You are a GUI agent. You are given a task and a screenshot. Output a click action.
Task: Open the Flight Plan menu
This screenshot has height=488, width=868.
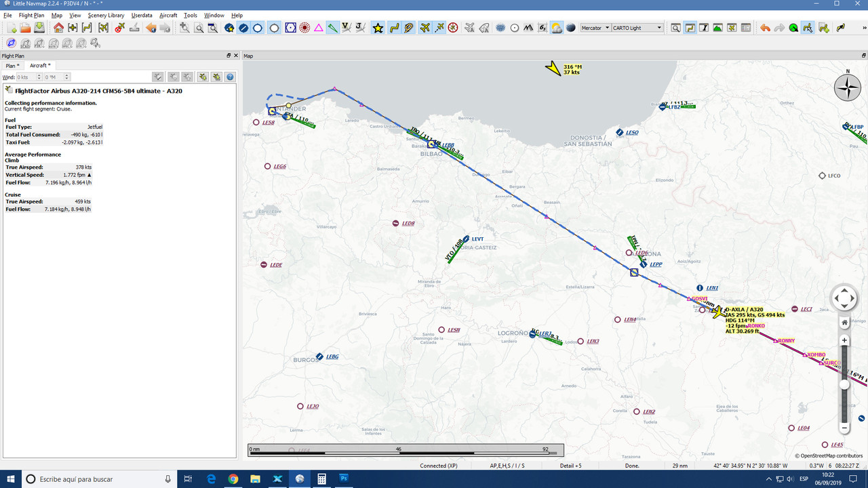(x=31, y=15)
